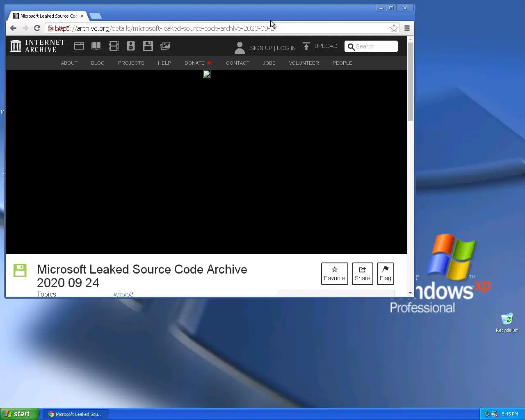Open the PEOPLE menu item
This screenshot has height=420, width=525.
(342, 63)
